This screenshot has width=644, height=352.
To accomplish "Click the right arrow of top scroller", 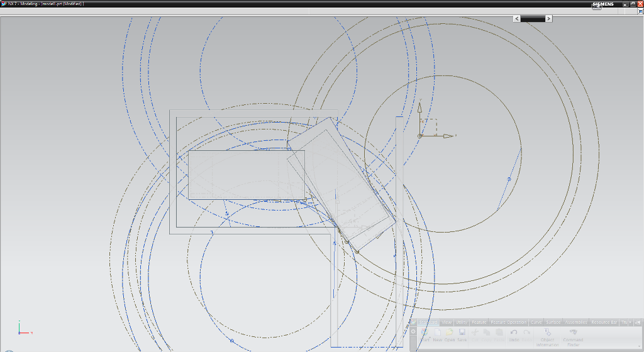I will pos(548,19).
